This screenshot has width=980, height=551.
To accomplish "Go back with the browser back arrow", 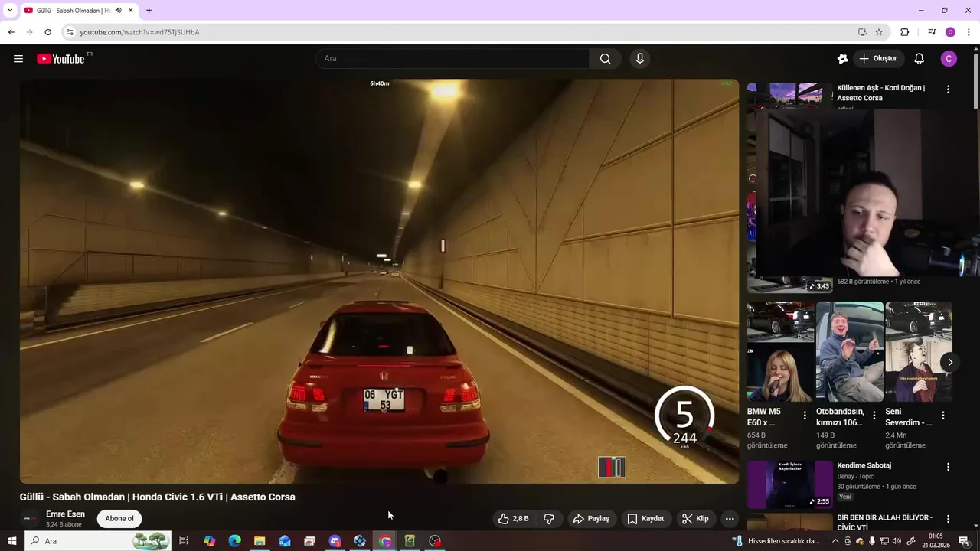I will coord(11,32).
